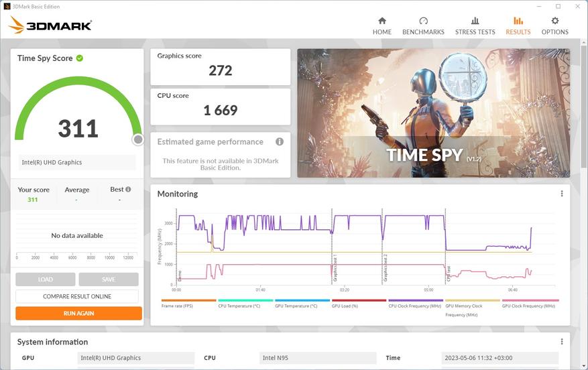
Task: Click the Time Spy banner image
Action: (434, 113)
